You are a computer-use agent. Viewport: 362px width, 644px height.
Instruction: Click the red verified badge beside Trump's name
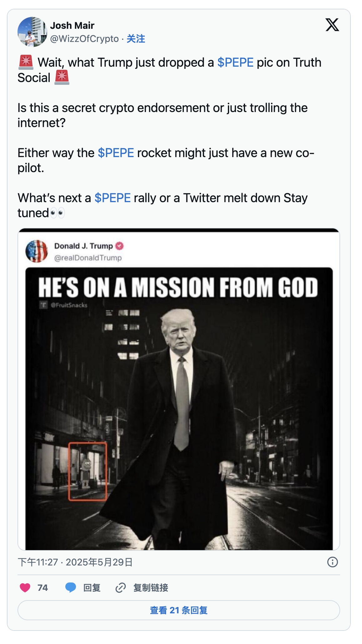pos(119,246)
